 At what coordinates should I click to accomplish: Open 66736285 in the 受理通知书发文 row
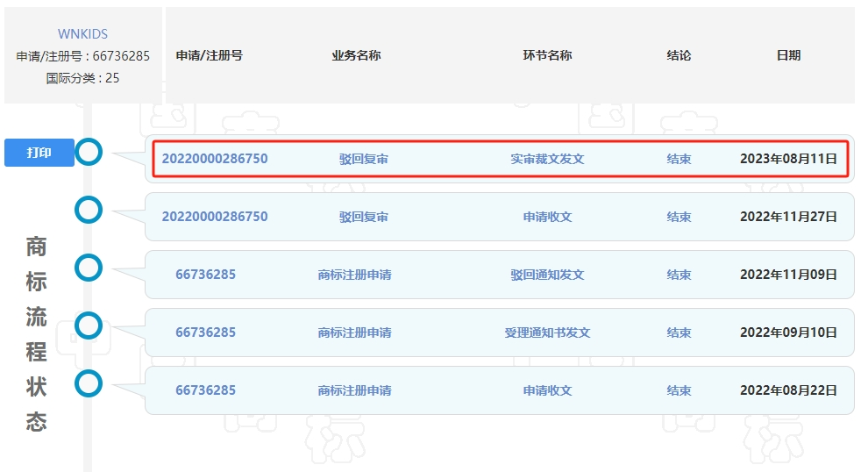tap(205, 333)
